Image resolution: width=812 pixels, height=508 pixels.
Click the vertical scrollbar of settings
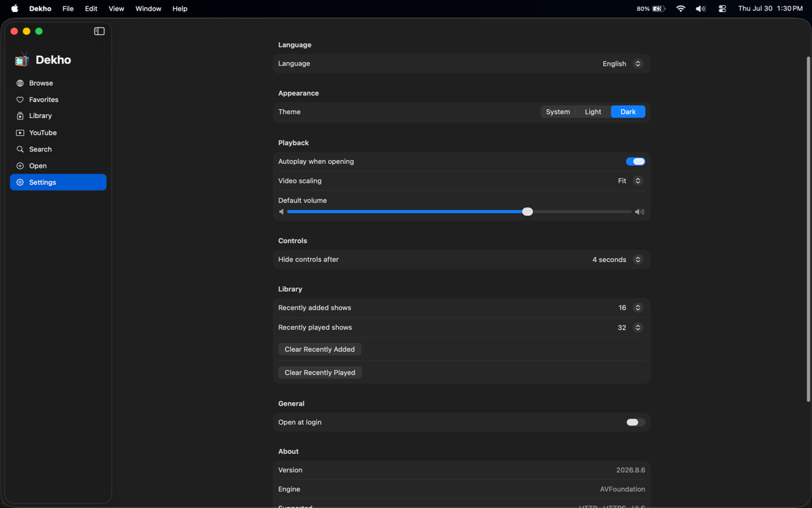808,229
